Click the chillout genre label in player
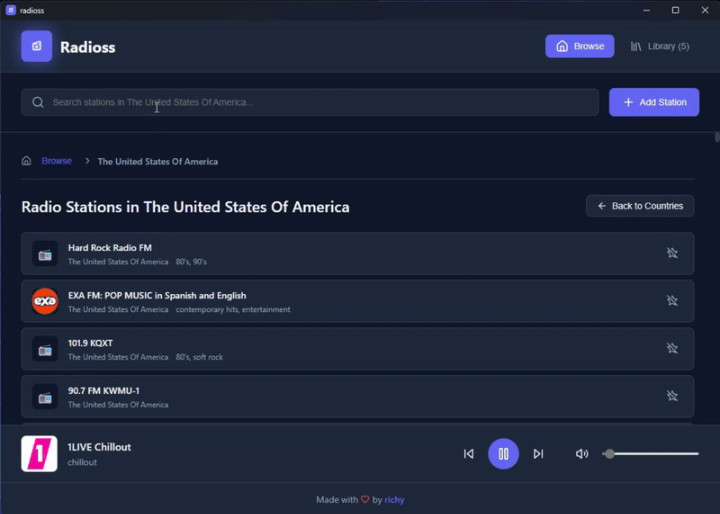 [x=82, y=463]
